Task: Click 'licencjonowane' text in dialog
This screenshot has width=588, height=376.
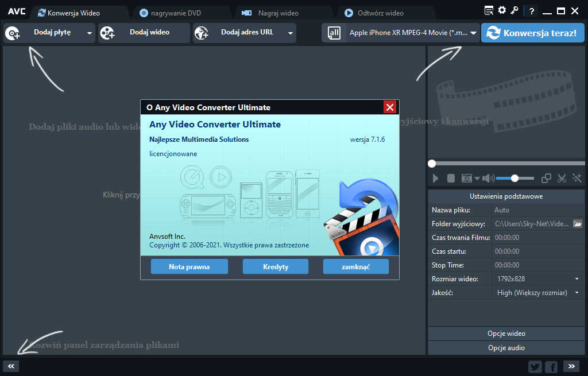Action: click(x=173, y=154)
